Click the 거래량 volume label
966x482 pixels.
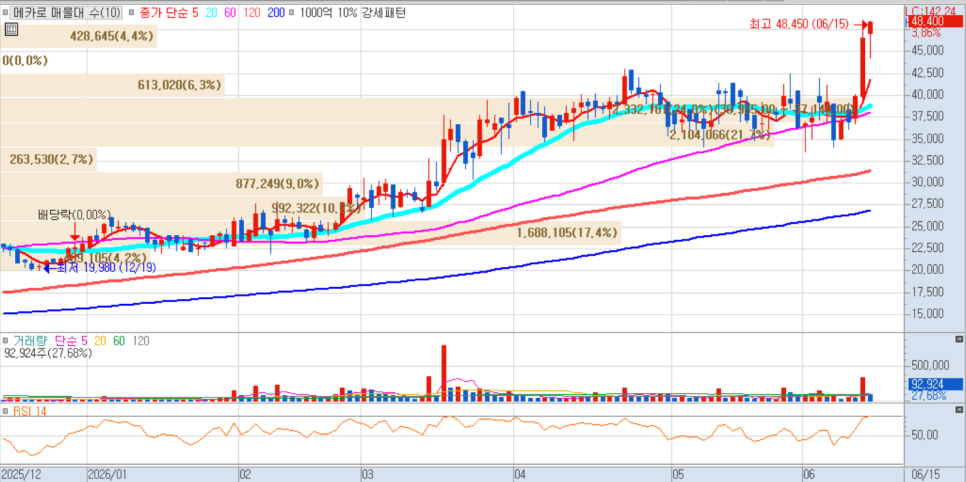(x=31, y=340)
